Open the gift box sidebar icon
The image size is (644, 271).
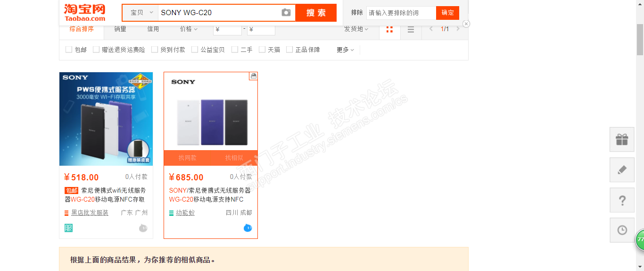point(622,139)
